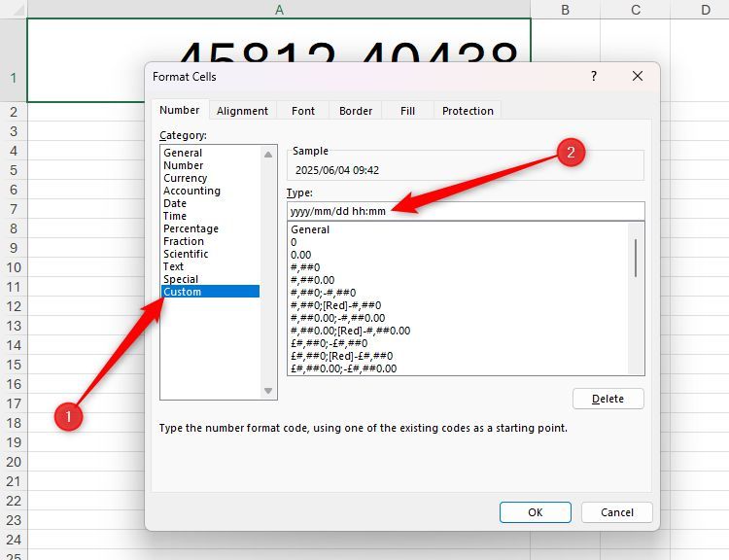Open the Font tab

point(303,111)
